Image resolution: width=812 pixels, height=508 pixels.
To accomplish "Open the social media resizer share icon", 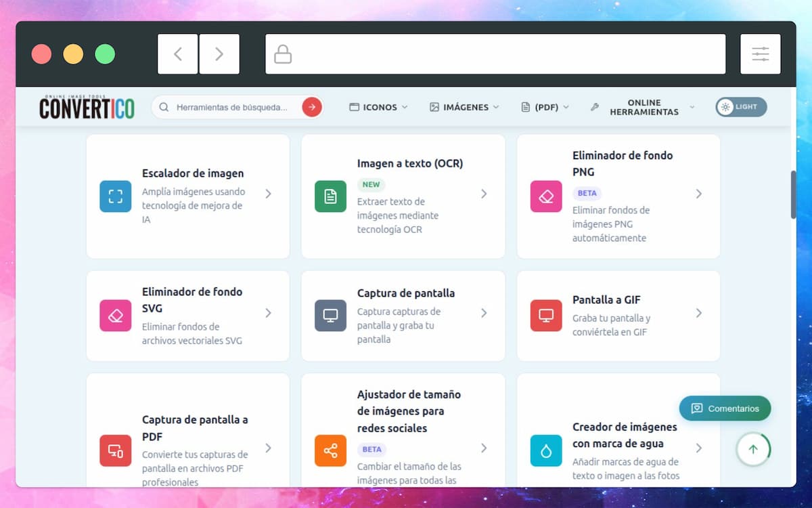I will [330, 451].
